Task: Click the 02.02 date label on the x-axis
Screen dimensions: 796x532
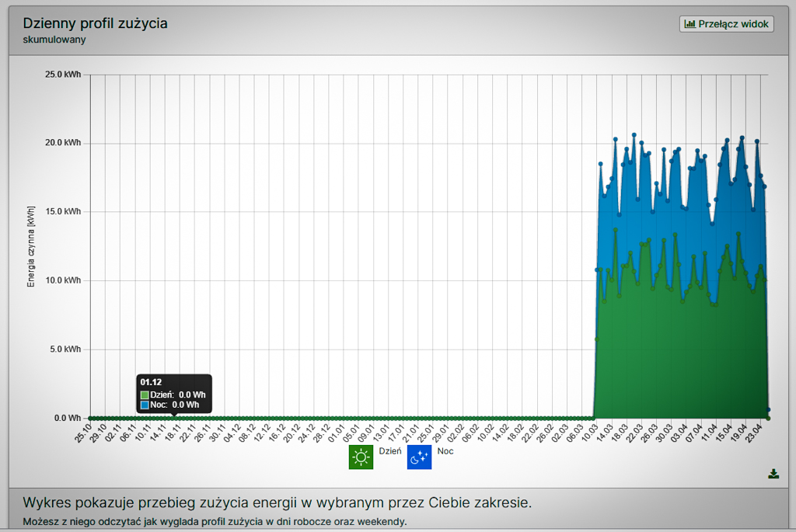Action: click(455, 433)
